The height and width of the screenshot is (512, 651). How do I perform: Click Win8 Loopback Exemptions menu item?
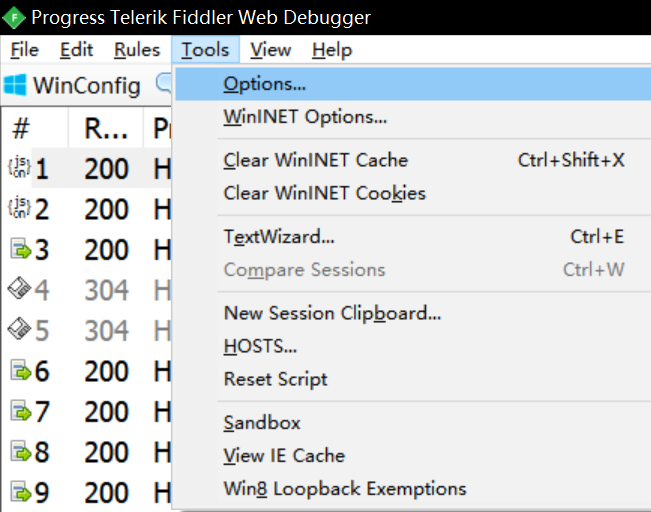coord(344,489)
